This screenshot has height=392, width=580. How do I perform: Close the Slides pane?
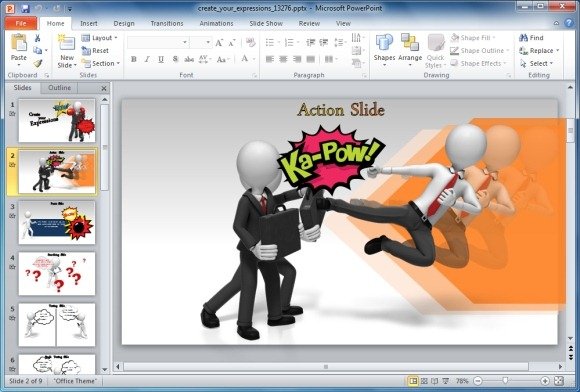[x=104, y=88]
